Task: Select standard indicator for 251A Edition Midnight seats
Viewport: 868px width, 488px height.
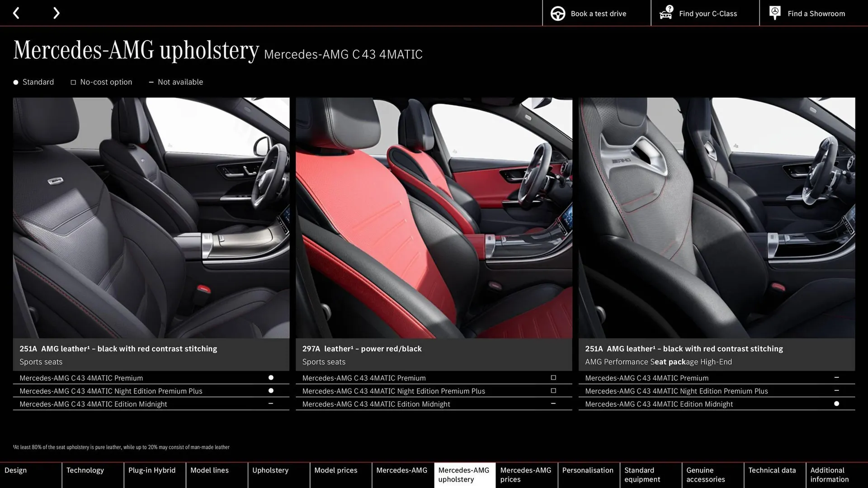Action: pyautogui.click(x=836, y=404)
